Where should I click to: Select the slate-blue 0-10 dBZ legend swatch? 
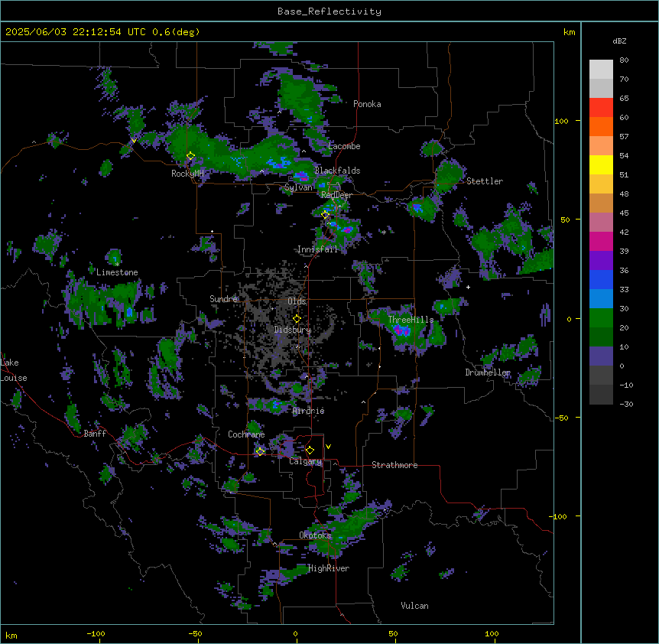pos(601,356)
